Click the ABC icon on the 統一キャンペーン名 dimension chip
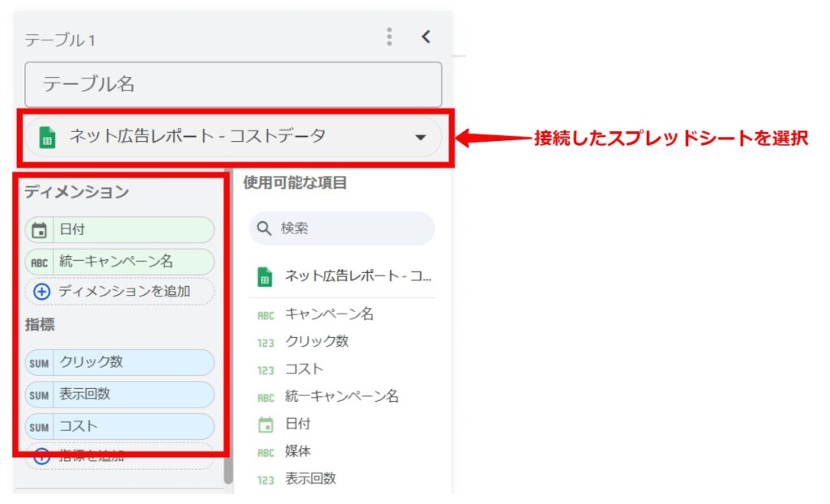 pos(39,263)
